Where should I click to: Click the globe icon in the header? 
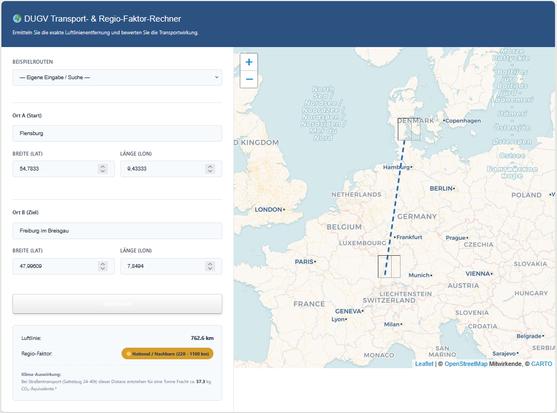click(17, 18)
